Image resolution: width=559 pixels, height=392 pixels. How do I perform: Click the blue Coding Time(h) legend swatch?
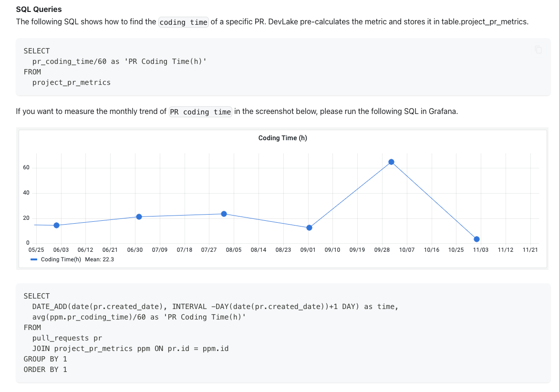34,259
